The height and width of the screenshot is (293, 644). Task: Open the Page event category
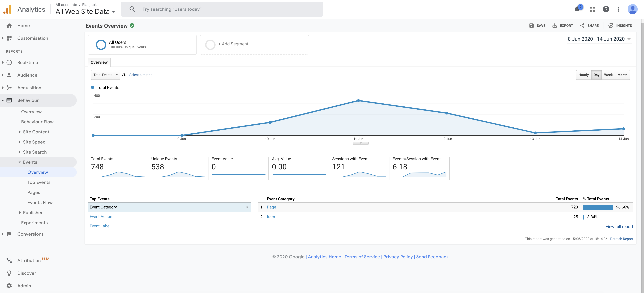(271, 207)
